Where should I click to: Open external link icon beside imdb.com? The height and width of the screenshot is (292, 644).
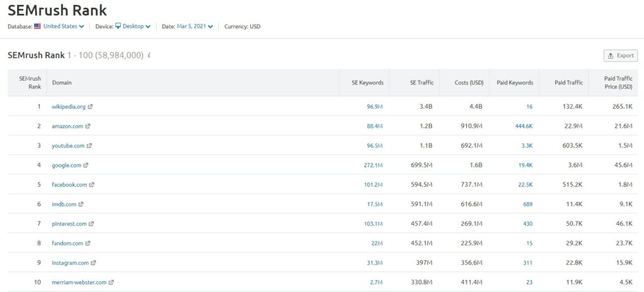[81, 204]
